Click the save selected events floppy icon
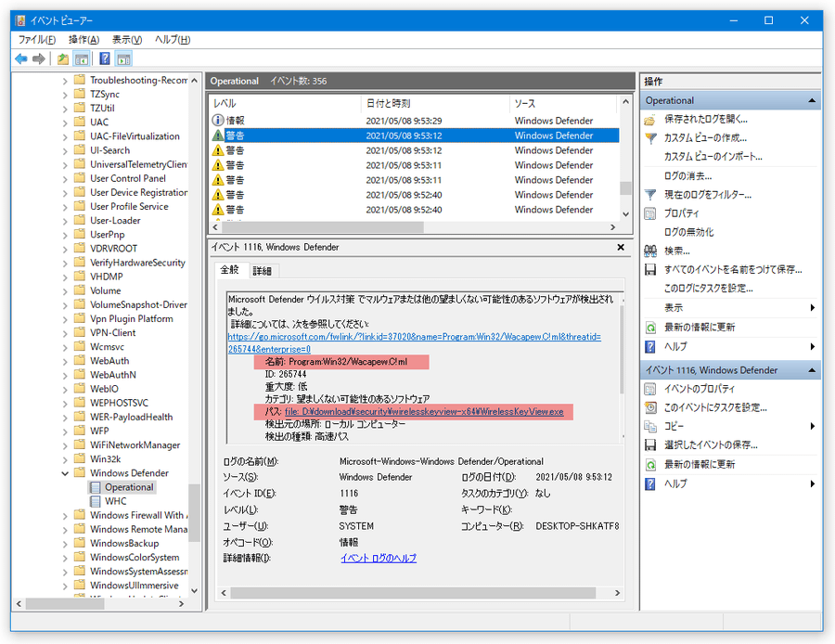Screen dimensions: 835x644 coord(650,444)
